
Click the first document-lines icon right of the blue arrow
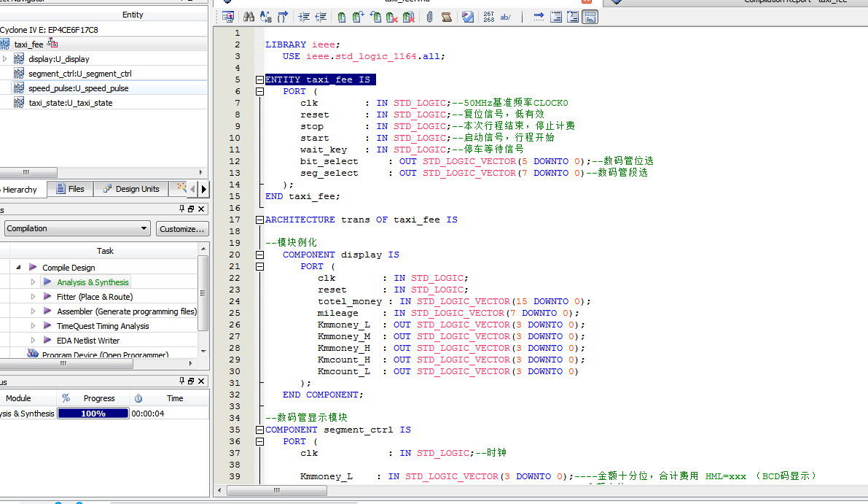[556, 18]
